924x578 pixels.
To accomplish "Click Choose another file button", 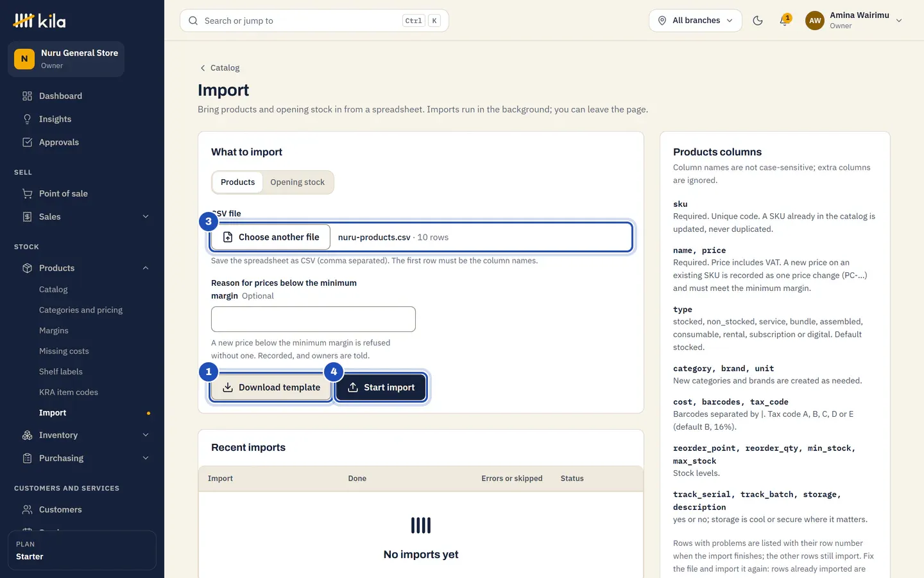I will tap(270, 237).
